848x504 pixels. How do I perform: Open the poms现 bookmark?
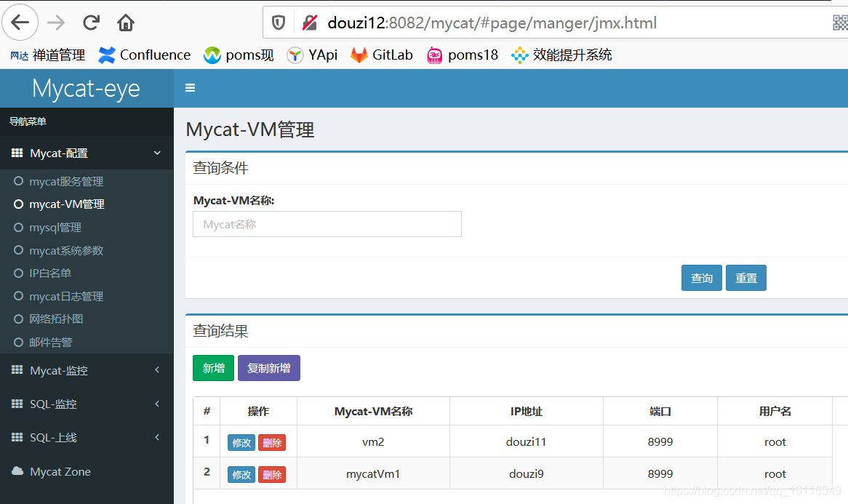tap(239, 55)
